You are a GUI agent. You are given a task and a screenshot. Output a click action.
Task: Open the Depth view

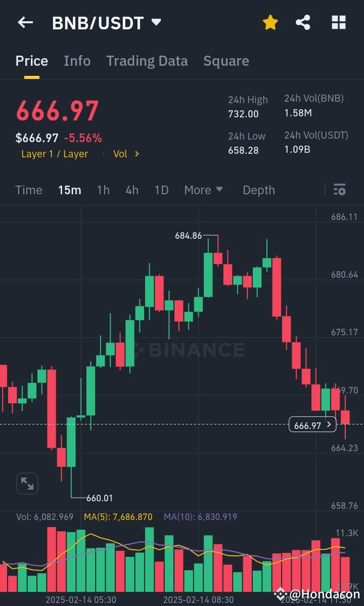coord(259,190)
